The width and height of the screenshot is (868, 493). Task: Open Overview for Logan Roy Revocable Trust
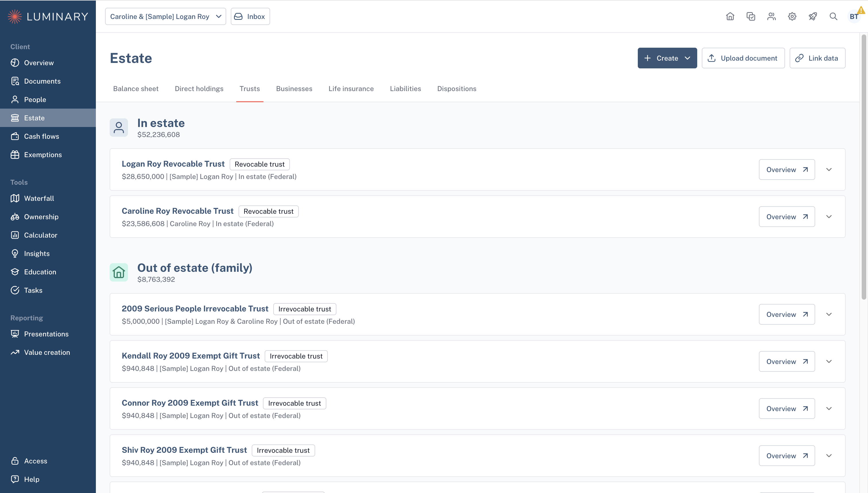coord(787,169)
